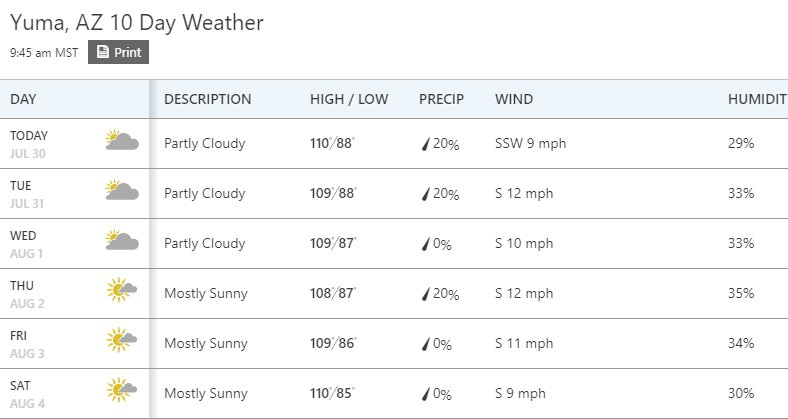The width and height of the screenshot is (788, 419).
Task: Click the document icon in Print button
Action: tap(103, 52)
